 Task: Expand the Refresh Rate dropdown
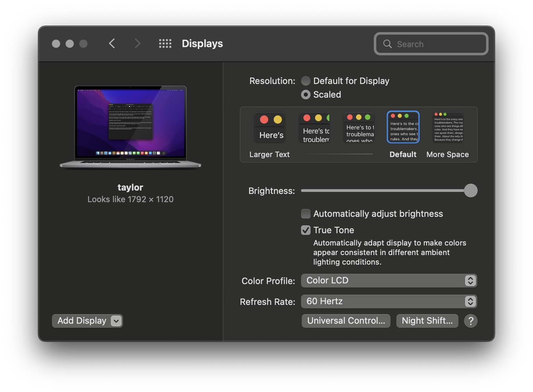tap(389, 302)
